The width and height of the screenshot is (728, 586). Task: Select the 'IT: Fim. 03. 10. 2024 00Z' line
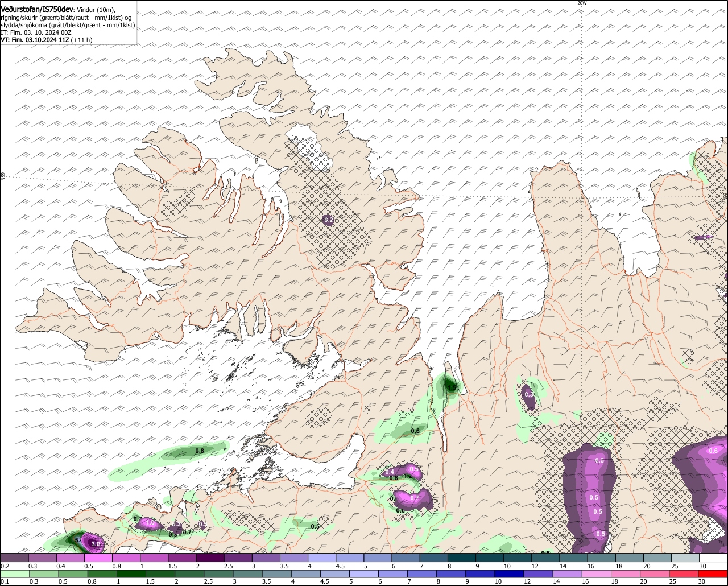pos(36,32)
